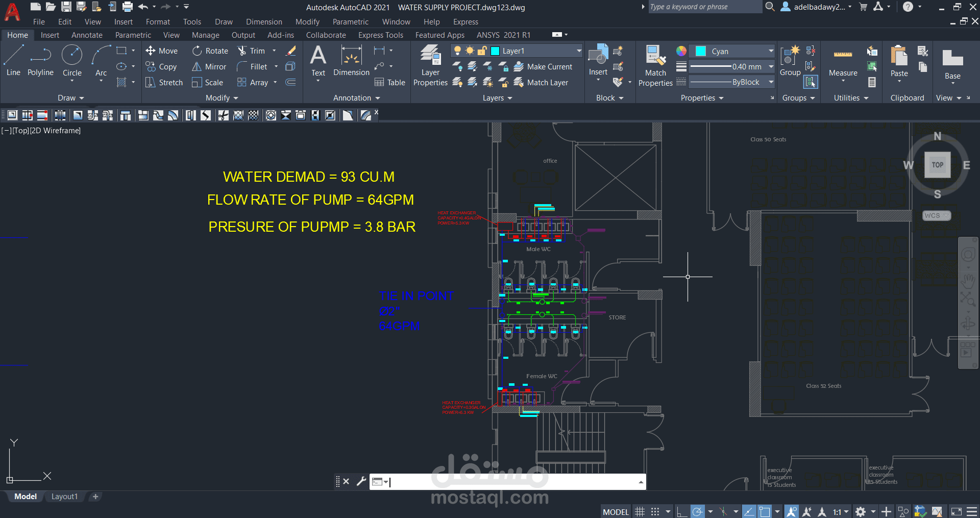Click Match Layer button

[541, 82]
